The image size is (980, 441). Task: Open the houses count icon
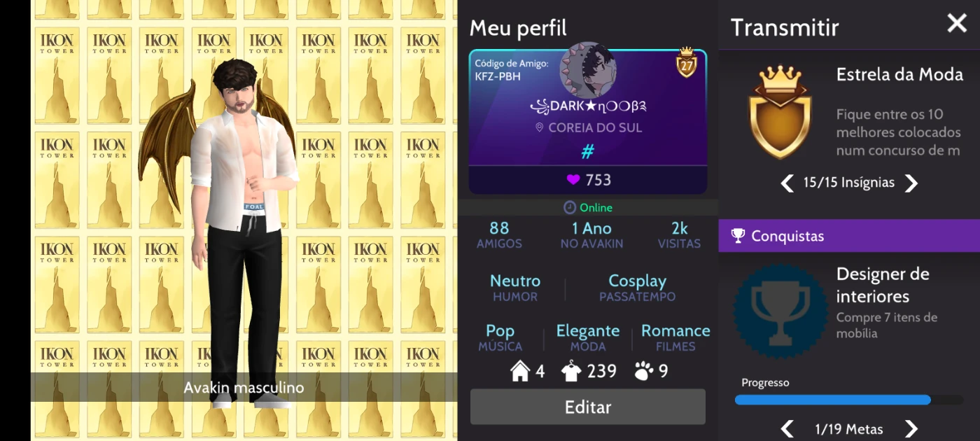(520, 370)
